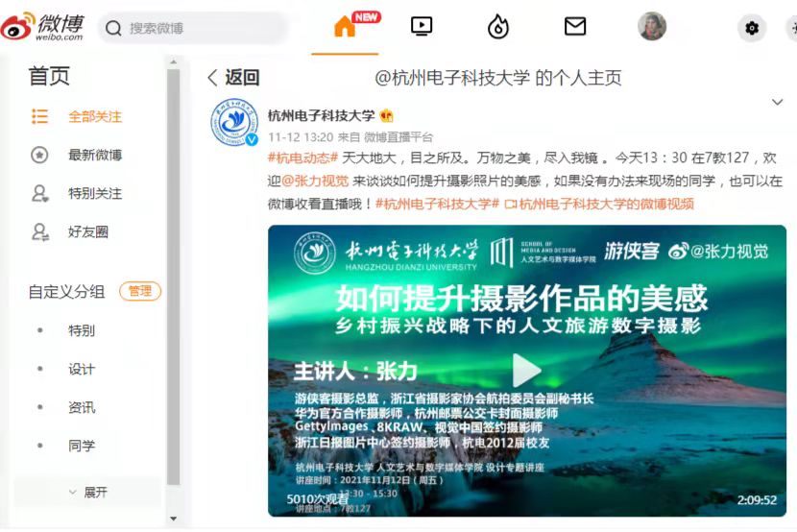
Task: Go back using the 返回 button
Action: click(233, 78)
